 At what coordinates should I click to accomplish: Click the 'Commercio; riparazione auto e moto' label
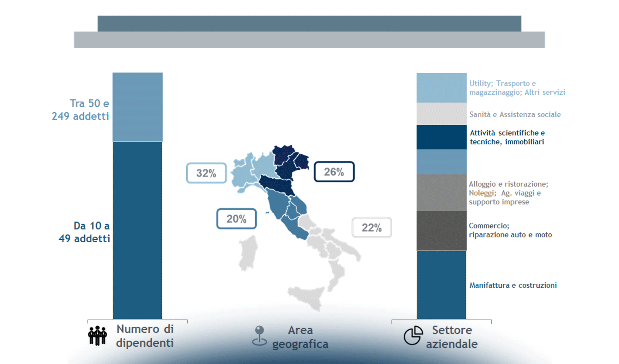510,230
